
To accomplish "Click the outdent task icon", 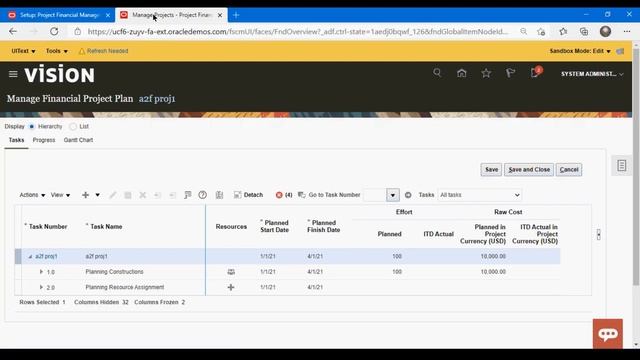I will click(x=157, y=195).
